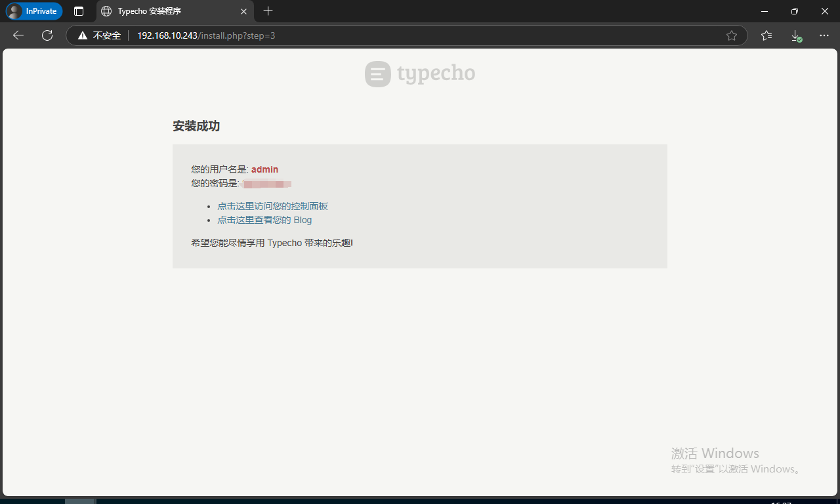Minimize the browser window

pos(764,11)
